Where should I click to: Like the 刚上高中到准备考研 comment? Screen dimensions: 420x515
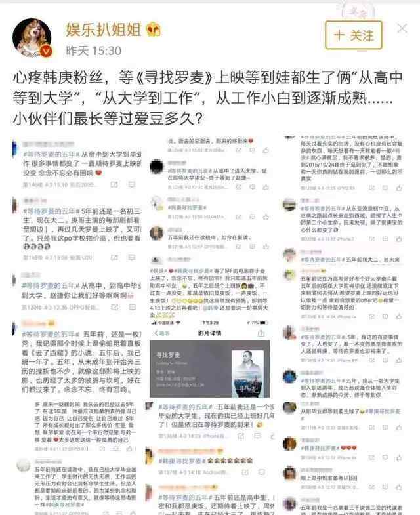399,487
